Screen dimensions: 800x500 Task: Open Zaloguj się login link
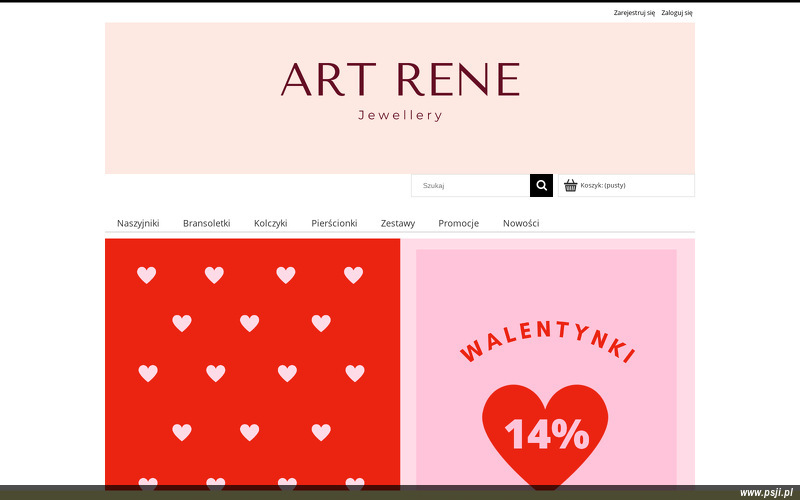tap(677, 13)
